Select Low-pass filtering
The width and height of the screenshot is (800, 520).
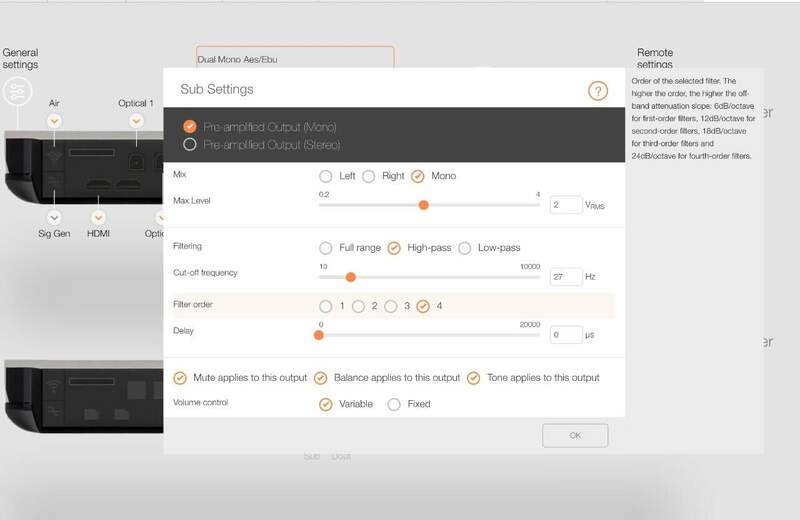tap(464, 248)
